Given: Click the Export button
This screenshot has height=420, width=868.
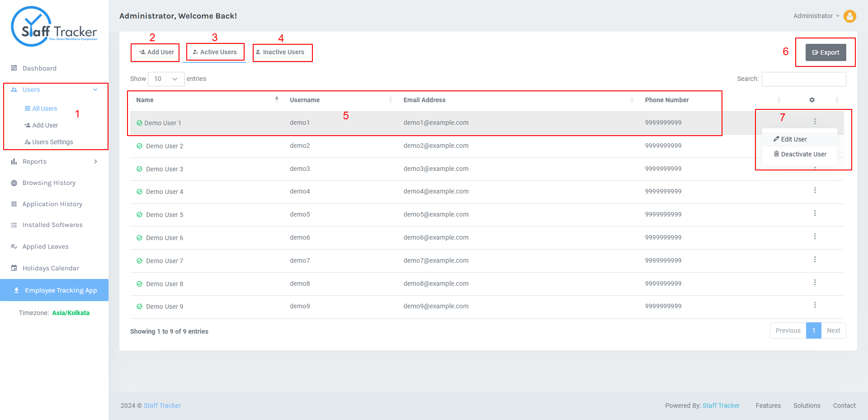Looking at the screenshot, I should point(826,52).
